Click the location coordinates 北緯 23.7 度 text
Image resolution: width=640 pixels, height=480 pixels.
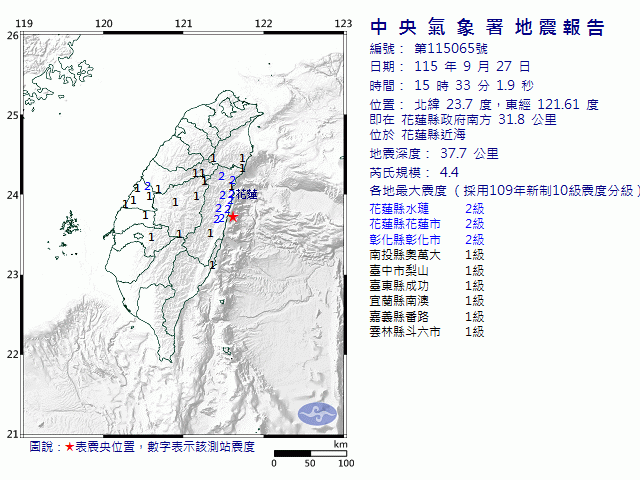click(x=453, y=104)
